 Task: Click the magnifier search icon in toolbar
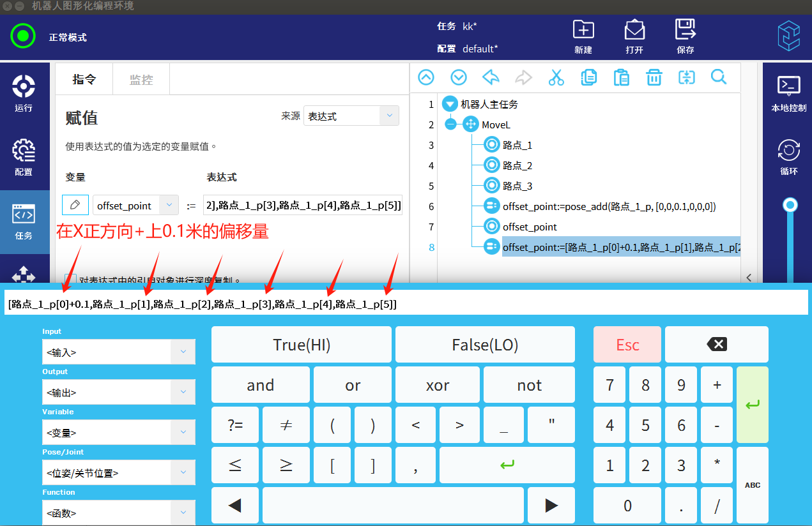[719, 78]
